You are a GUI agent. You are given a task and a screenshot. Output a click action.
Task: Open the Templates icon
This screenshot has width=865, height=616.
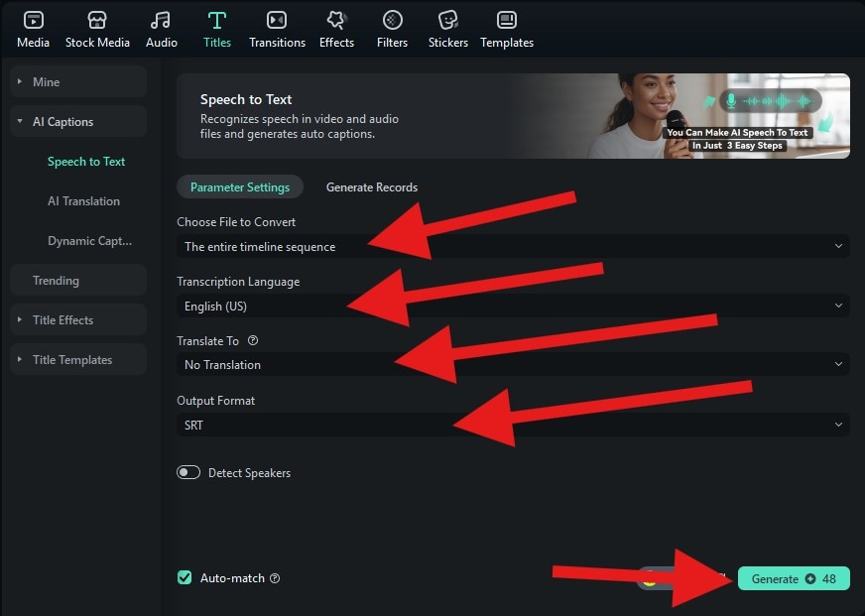(x=507, y=21)
